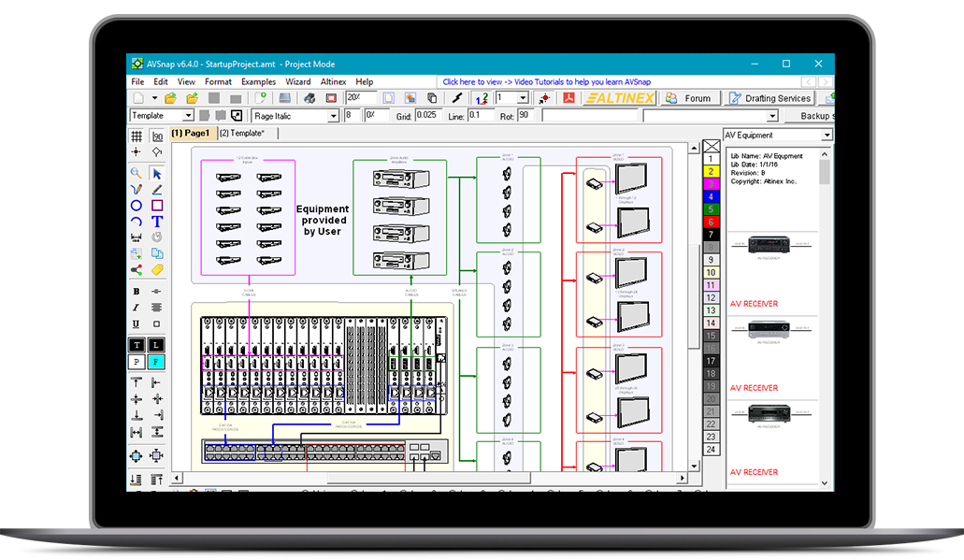Select the blue layer 4 swatch

[x=711, y=196]
